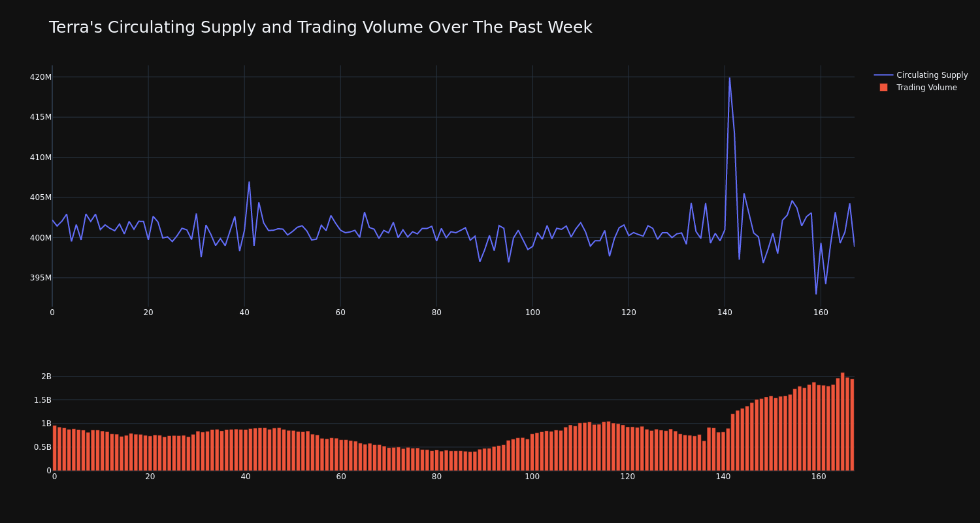Click x-axis label 40 on supply chart

(x=244, y=312)
